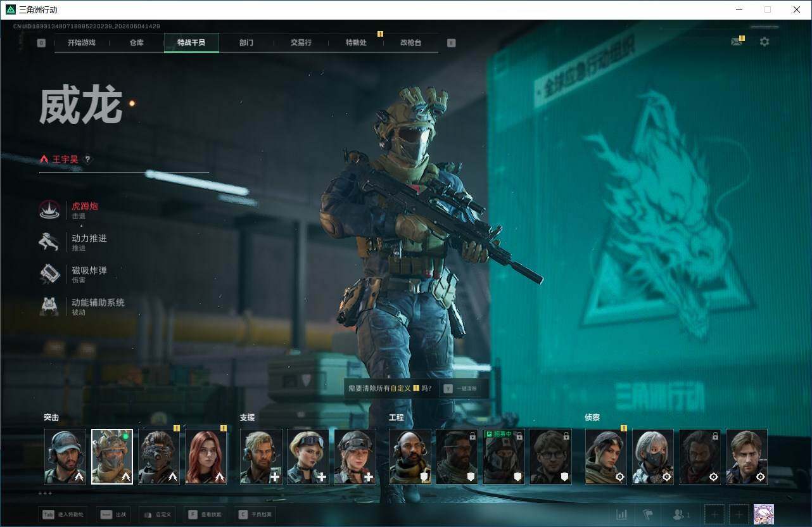Click the Q key previous-tab icon

[x=41, y=43]
